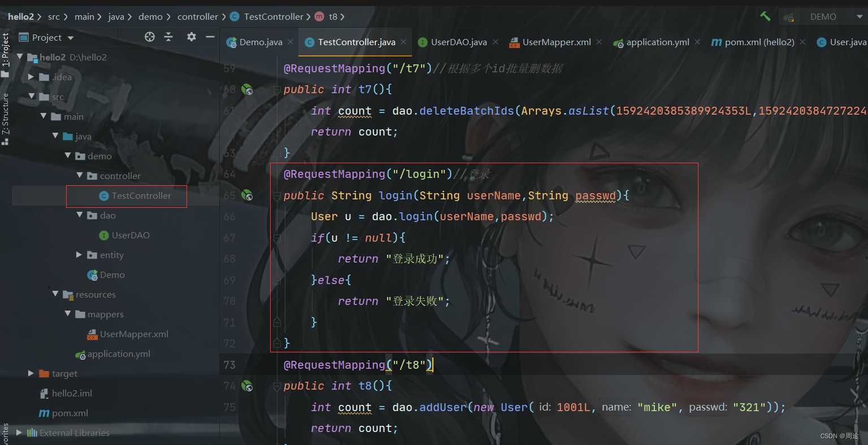
Task: Click the gutter web icon for login method
Action: click(247, 195)
